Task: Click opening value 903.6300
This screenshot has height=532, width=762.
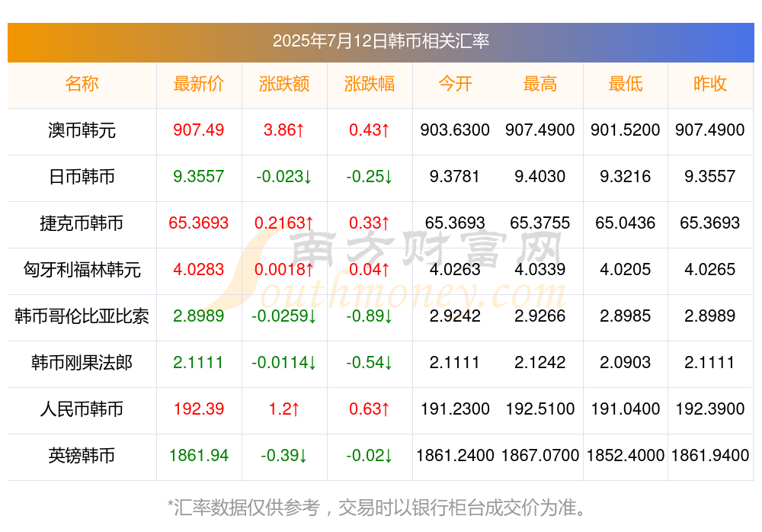Action: click(x=455, y=130)
